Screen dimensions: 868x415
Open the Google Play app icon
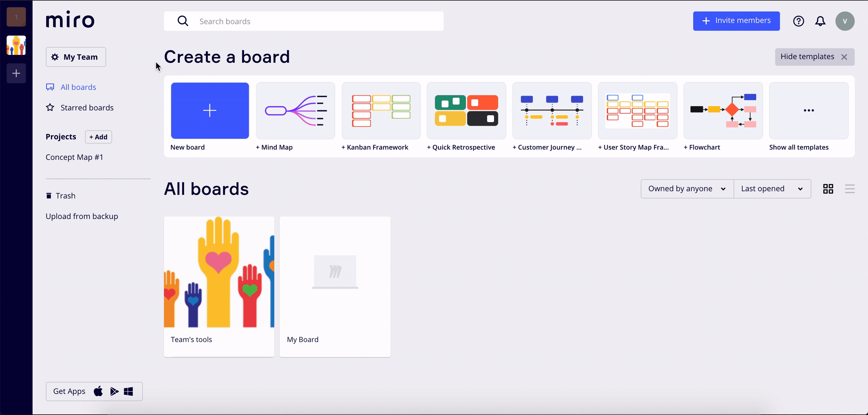(114, 392)
